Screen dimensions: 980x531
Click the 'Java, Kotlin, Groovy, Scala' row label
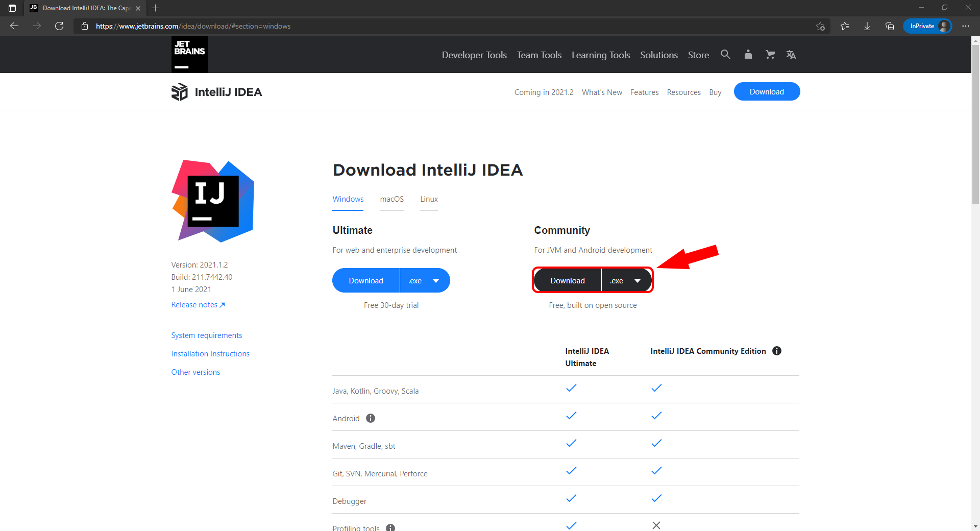click(376, 391)
